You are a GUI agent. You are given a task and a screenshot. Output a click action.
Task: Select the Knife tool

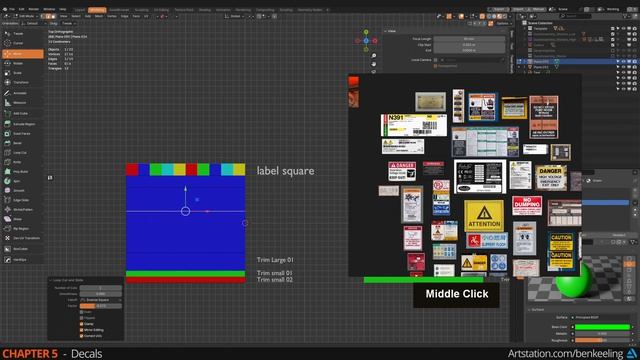click(x=22, y=162)
